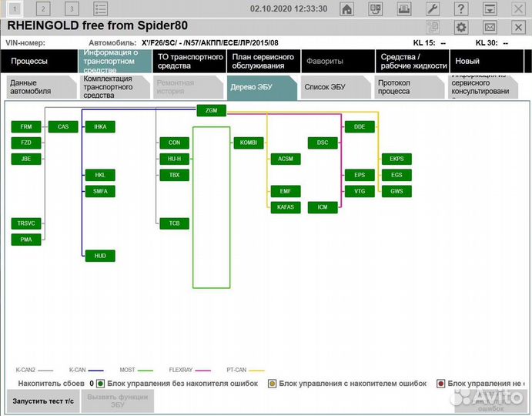Select the HUD control unit block
This screenshot has height=416, width=532.
100,256
